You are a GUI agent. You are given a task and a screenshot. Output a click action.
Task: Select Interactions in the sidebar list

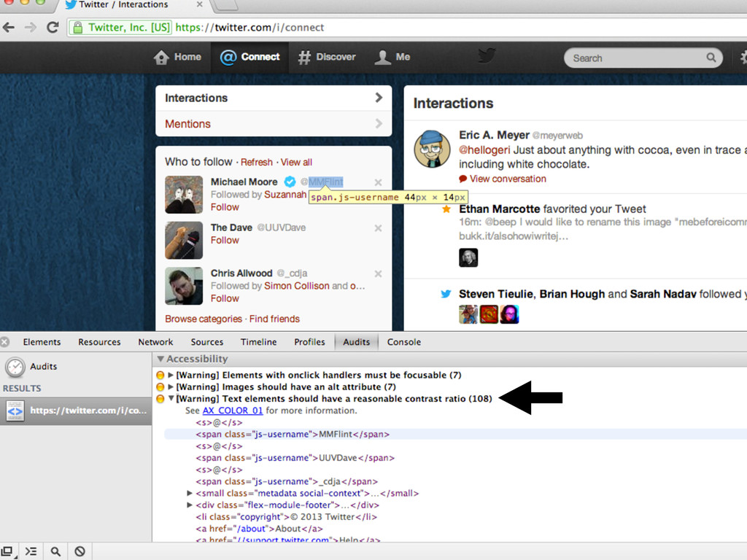274,98
